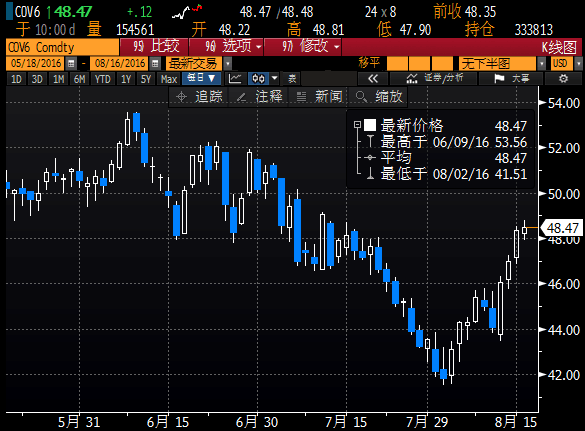Activate 缩放 zoom magnifier tool
Image resolution: width=585 pixels, height=431 pixels.
pos(378,97)
